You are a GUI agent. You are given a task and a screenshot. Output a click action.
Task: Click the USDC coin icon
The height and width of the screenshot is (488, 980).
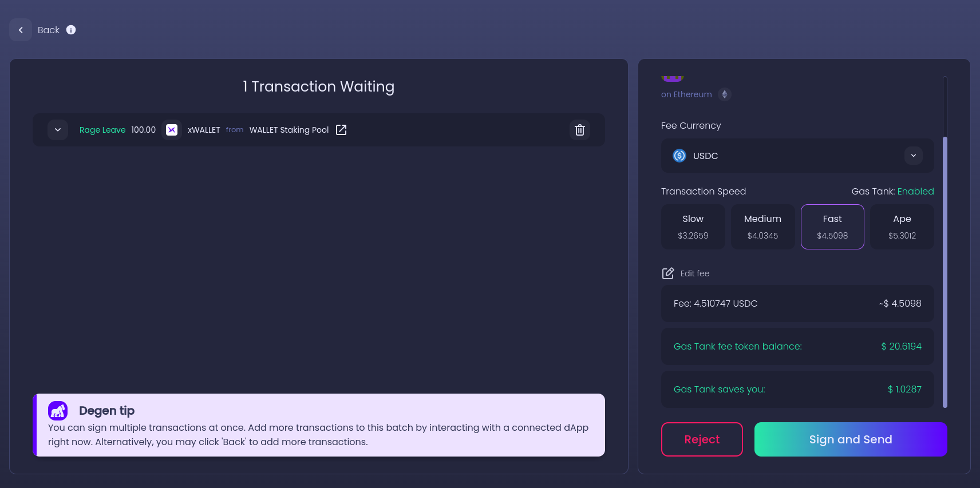point(679,156)
